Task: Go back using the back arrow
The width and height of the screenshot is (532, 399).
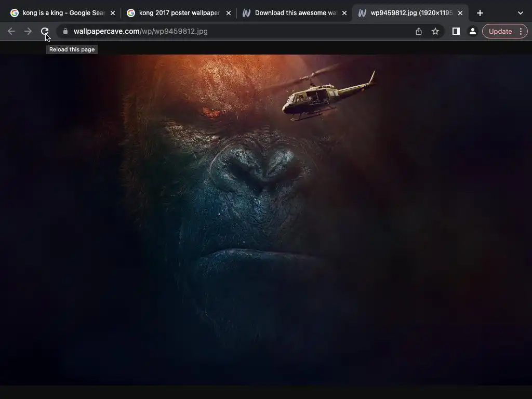Action: 11,31
